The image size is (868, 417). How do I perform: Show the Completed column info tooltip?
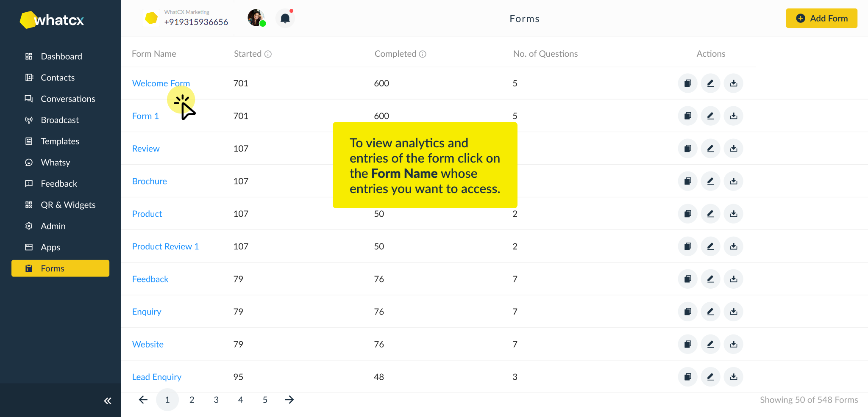click(x=422, y=54)
